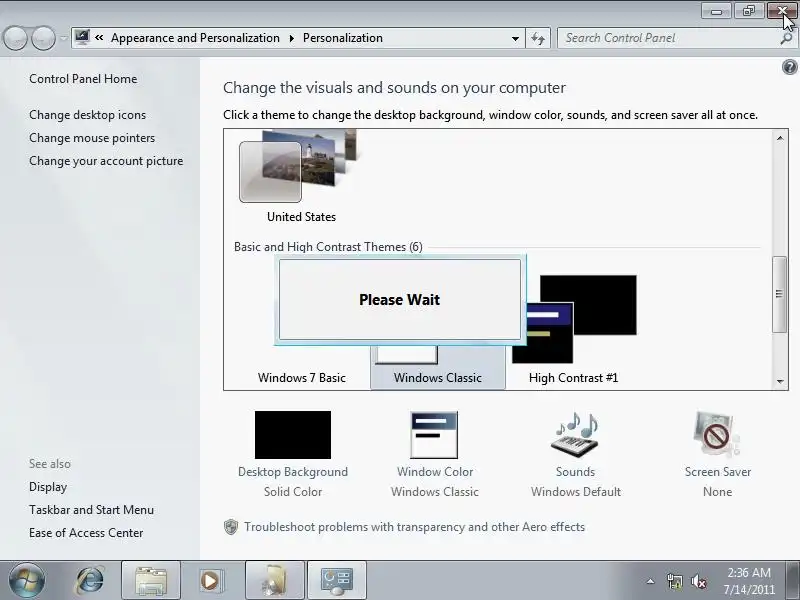This screenshot has height=600, width=800.
Task: Click the Control Panel icon in address bar
Action: (82, 38)
